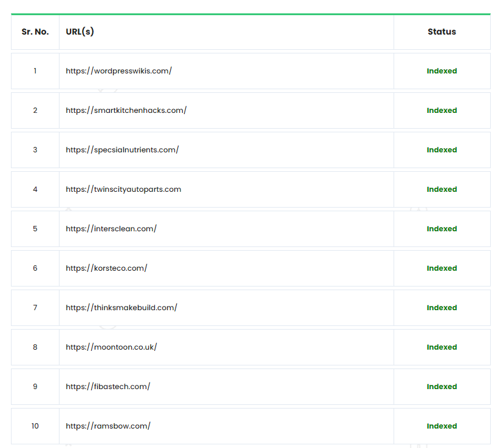Click the URL(s) column header
This screenshot has height=448, width=495.
pyautogui.click(x=80, y=32)
